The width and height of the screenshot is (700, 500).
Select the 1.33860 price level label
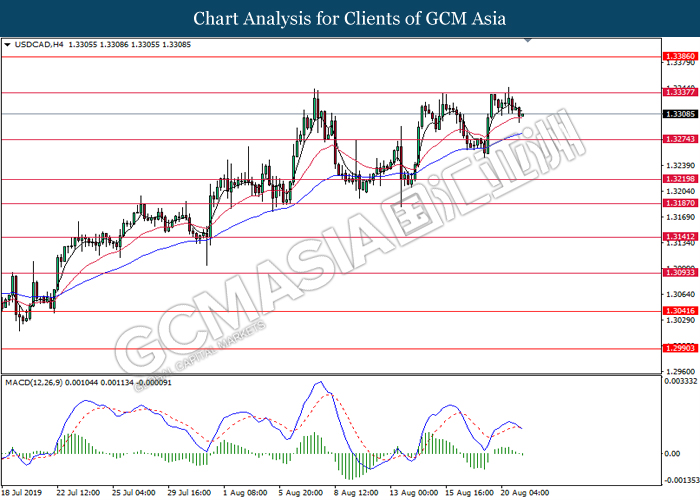[680, 56]
